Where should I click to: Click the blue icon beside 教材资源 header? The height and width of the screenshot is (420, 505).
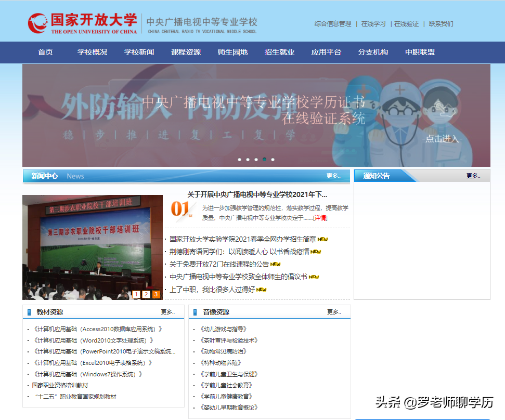point(29,311)
